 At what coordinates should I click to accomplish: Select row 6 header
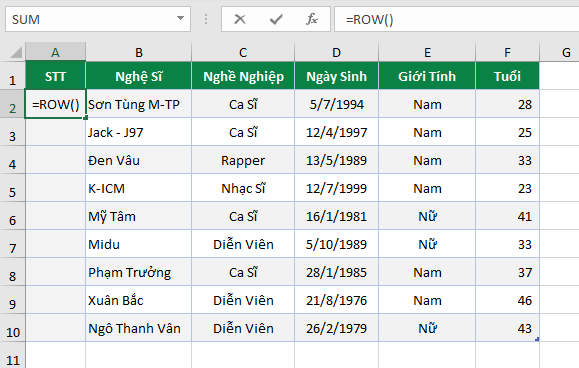[x=13, y=216]
